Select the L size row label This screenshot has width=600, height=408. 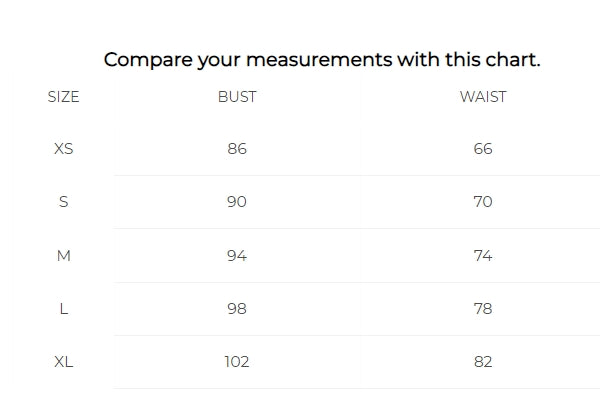[x=63, y=308]
